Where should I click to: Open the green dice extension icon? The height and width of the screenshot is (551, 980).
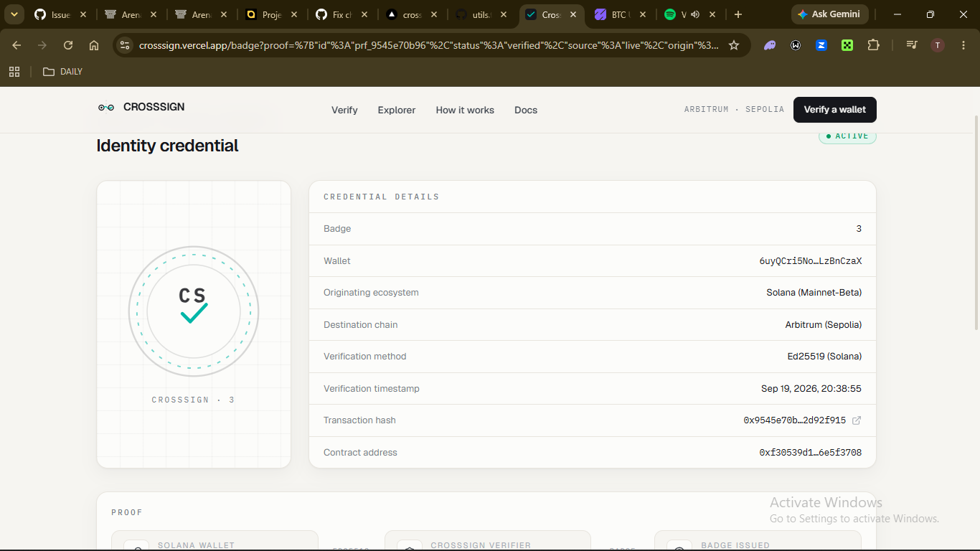[x=847, y=45]
